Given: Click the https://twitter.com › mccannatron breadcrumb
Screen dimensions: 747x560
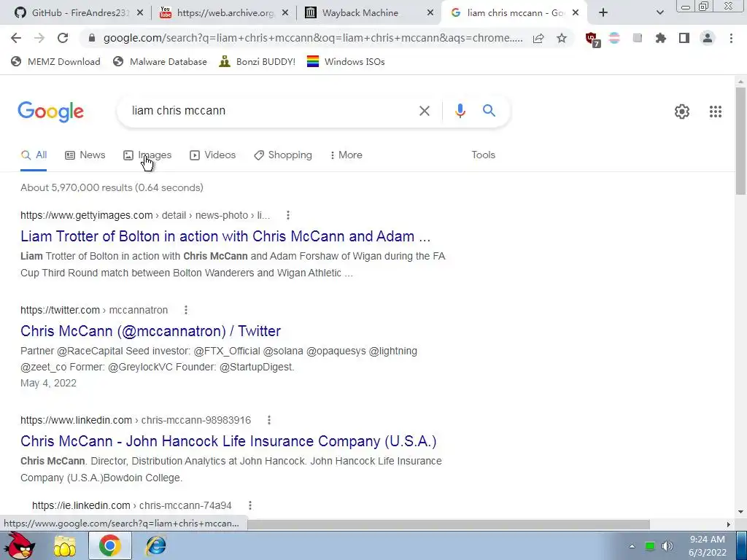Looking at the screenshot, I should click(94, 310).
